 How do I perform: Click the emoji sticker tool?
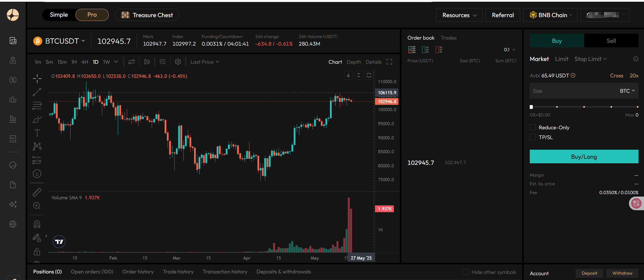click(x=37, y=174)
